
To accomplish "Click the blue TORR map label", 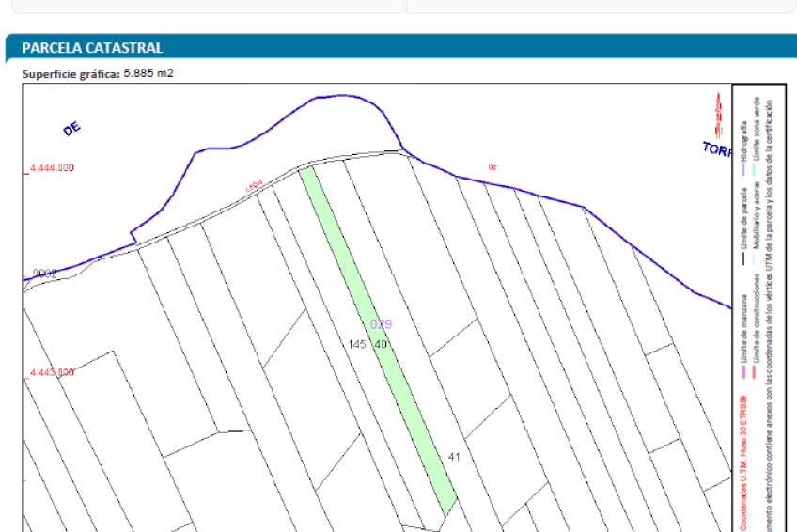I will point(715,149).
